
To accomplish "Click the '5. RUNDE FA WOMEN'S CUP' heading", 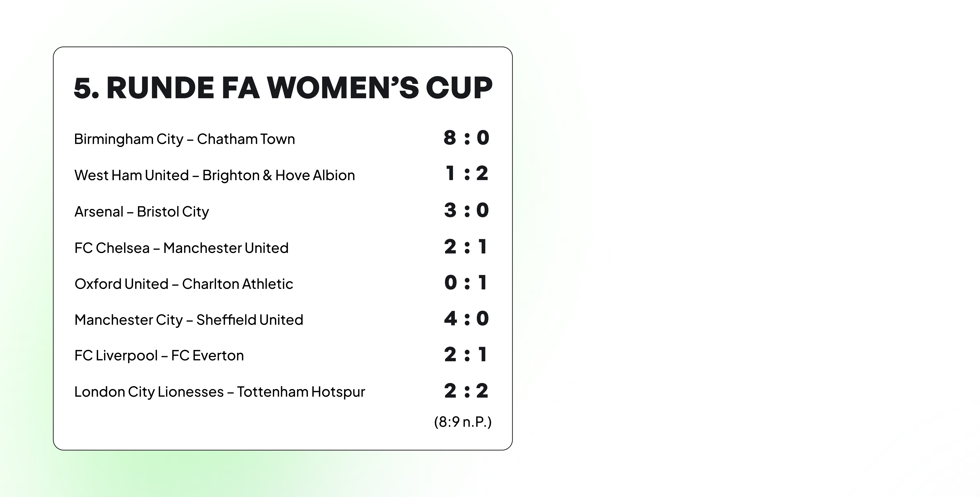I will pos(283,88).
